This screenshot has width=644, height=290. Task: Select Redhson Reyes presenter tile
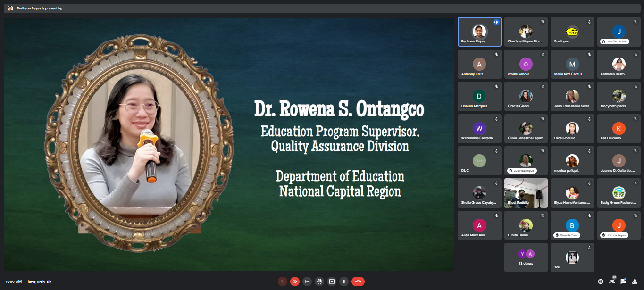pyautogui.click(x=479, y=32)
